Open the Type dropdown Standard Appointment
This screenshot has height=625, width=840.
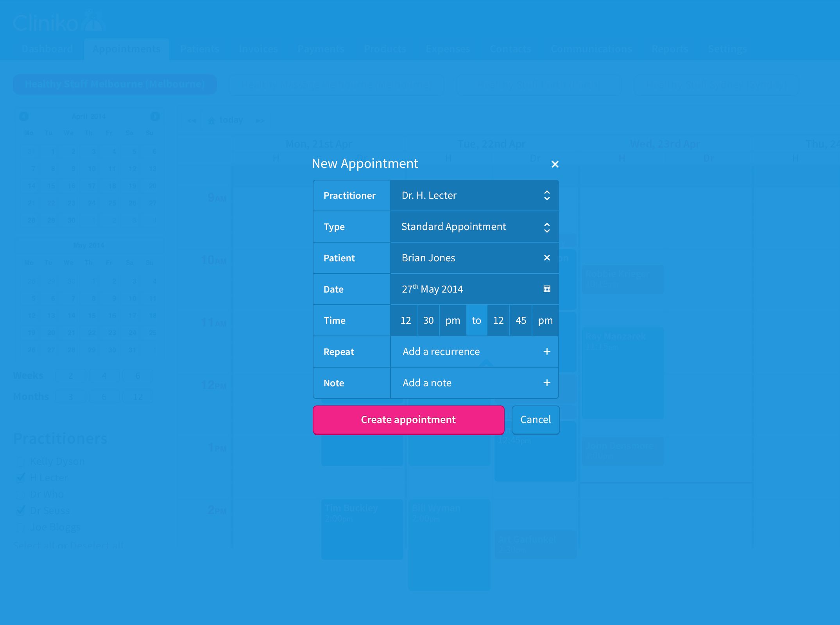[474, 227]
